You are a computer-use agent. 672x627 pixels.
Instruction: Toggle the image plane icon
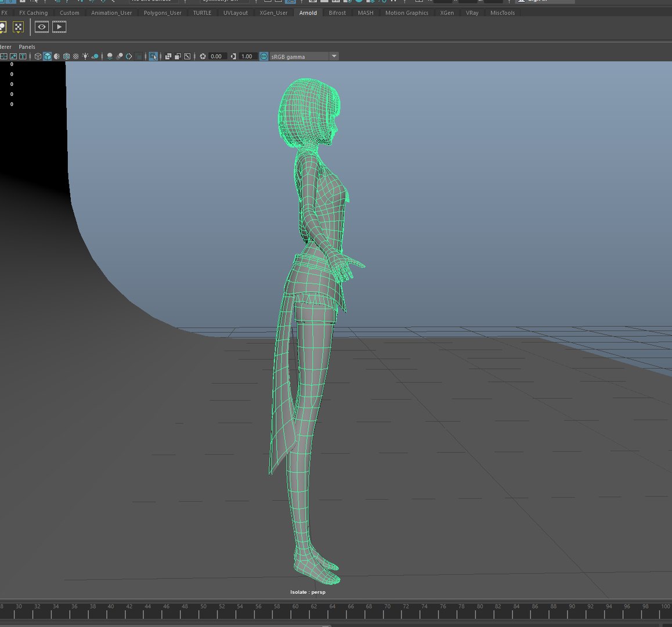13,56
